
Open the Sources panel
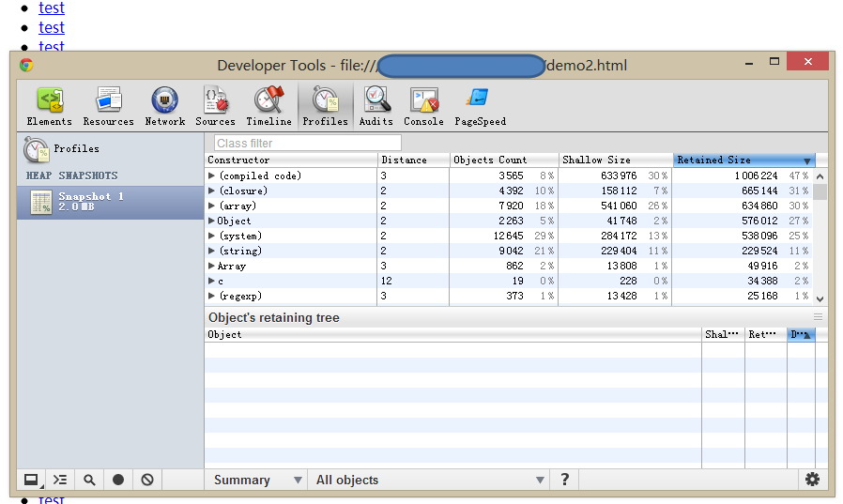(x=215, y=106)
